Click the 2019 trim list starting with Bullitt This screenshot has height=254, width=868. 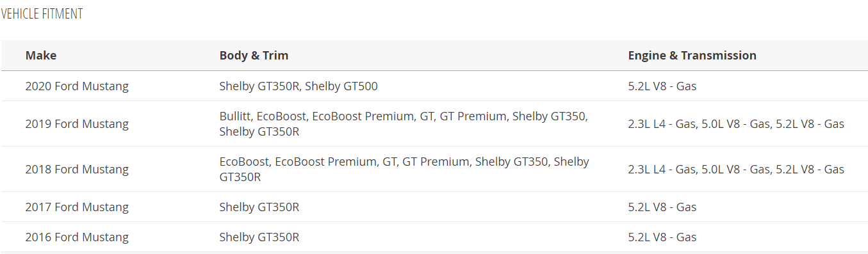(x=404, y=124)
